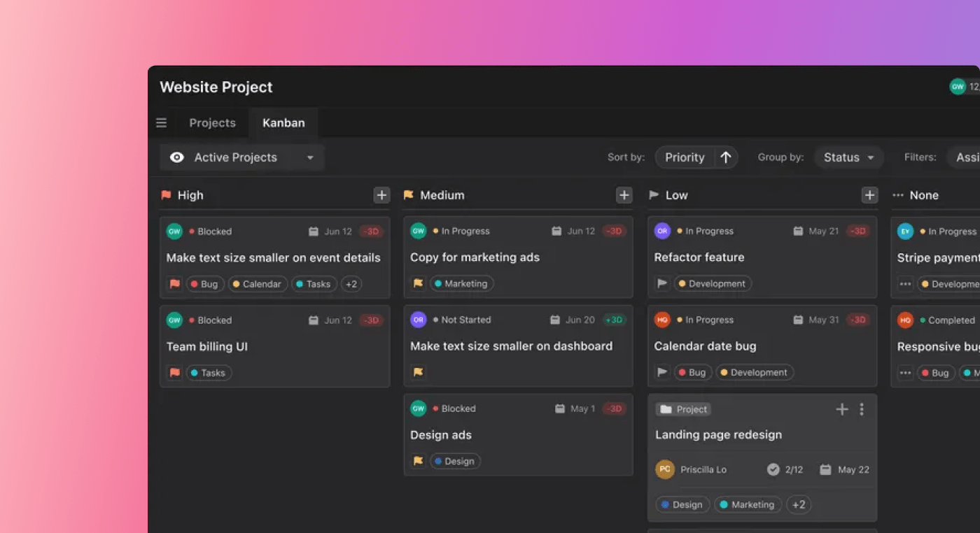Expand the Active Projects filter dropdown
The image size is (980, 533).
(310, 157)
